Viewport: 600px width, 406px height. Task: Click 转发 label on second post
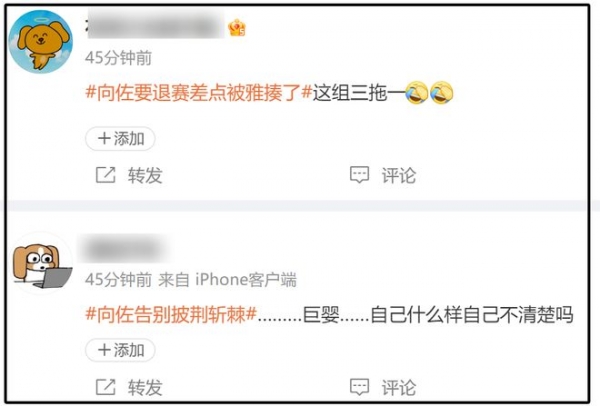pos(145,387)
